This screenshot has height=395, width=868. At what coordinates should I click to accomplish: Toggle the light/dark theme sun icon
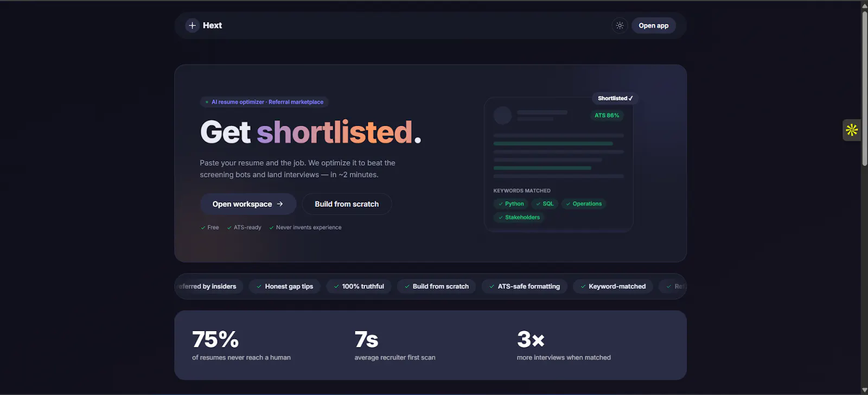[620, 26]
